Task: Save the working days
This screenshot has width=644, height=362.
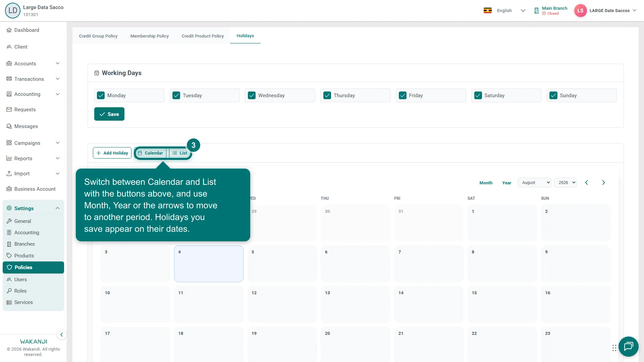Action: coord(109,114)
